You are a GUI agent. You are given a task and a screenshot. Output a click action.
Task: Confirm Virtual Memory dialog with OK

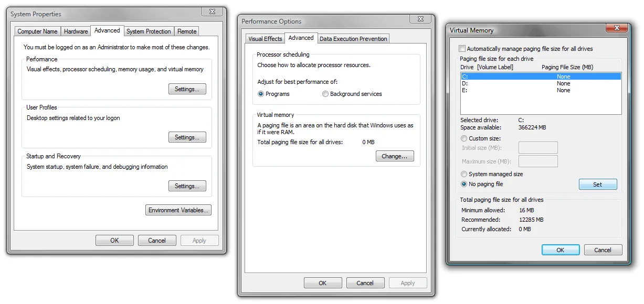tap(561, 250)
